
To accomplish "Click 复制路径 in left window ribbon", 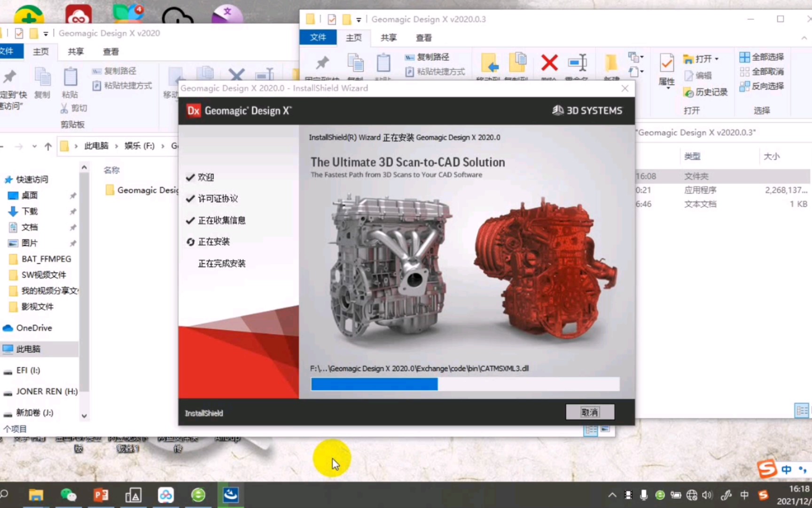I will (114, 71).
